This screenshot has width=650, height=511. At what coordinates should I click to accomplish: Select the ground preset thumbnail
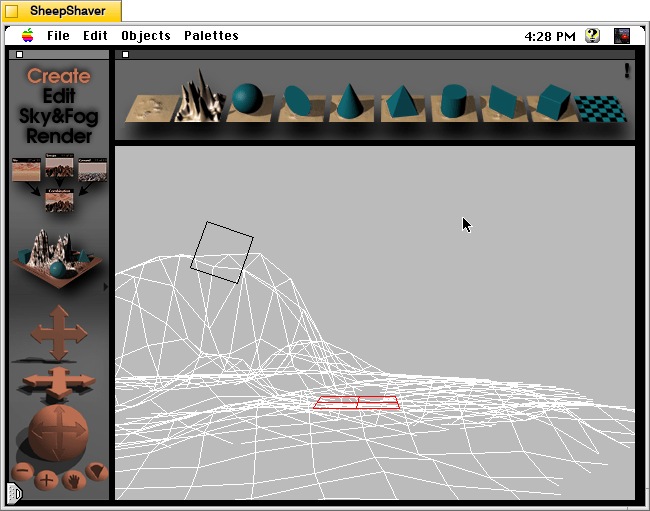pyautogui.click(x=92, y=169)
